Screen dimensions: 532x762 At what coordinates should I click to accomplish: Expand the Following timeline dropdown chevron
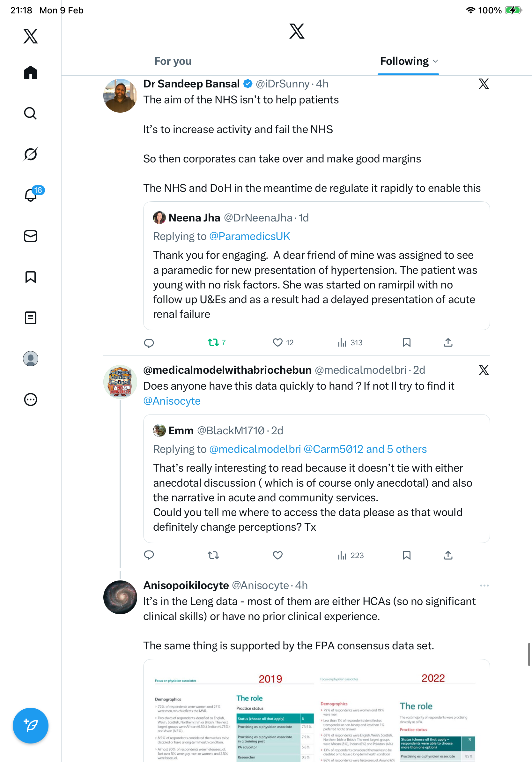click(x=436, y=61)
